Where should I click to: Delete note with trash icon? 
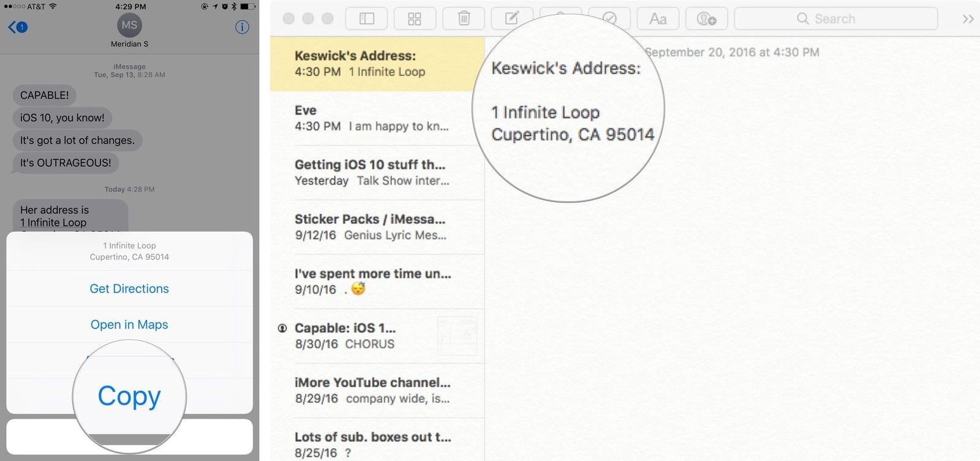pos(464,19)
